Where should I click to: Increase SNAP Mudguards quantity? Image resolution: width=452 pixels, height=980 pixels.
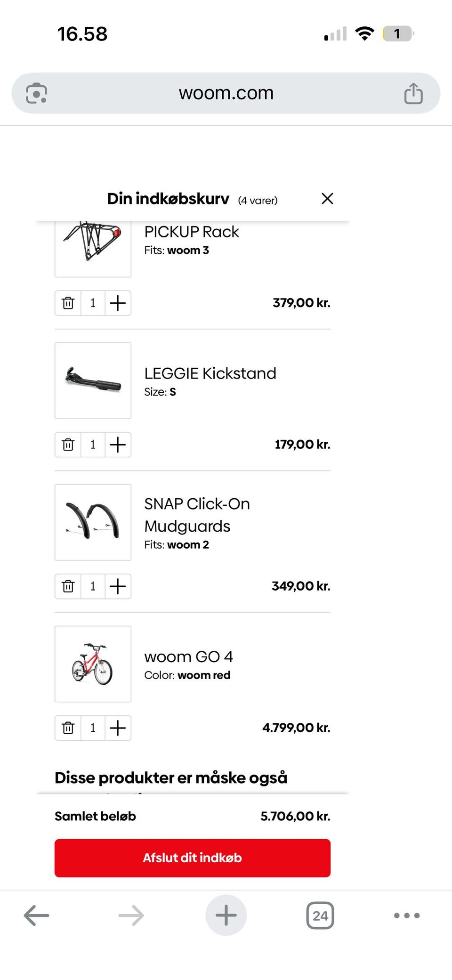tap(118, 586)
